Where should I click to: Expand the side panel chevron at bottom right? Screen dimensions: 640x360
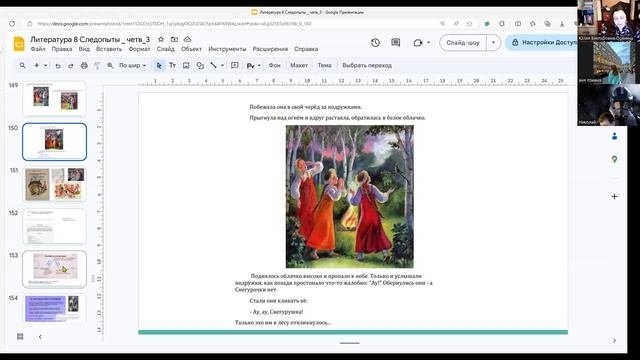point(614,340)
